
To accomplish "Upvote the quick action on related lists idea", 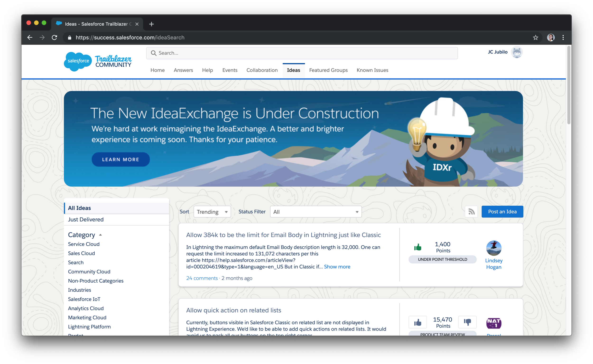I will [418, 322].
